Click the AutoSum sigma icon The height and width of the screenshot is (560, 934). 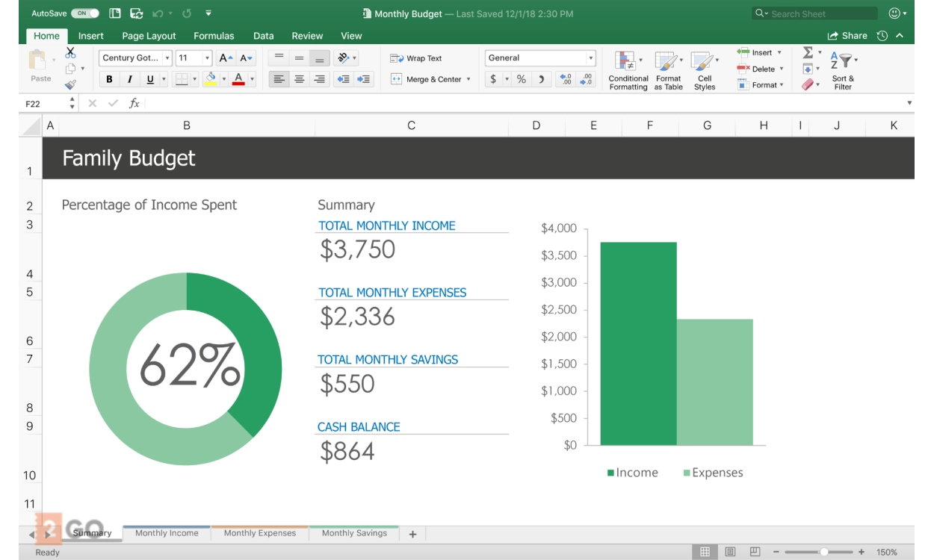[808, 53]
